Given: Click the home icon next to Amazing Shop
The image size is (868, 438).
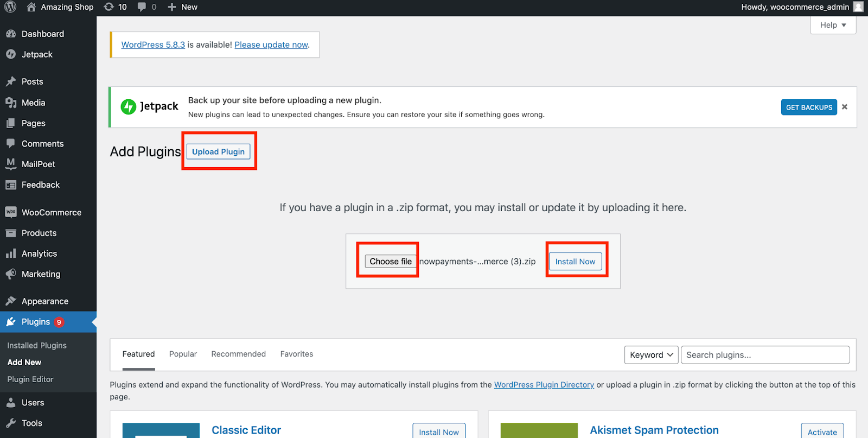Looking at the screenshot, I should click(31, 7).
